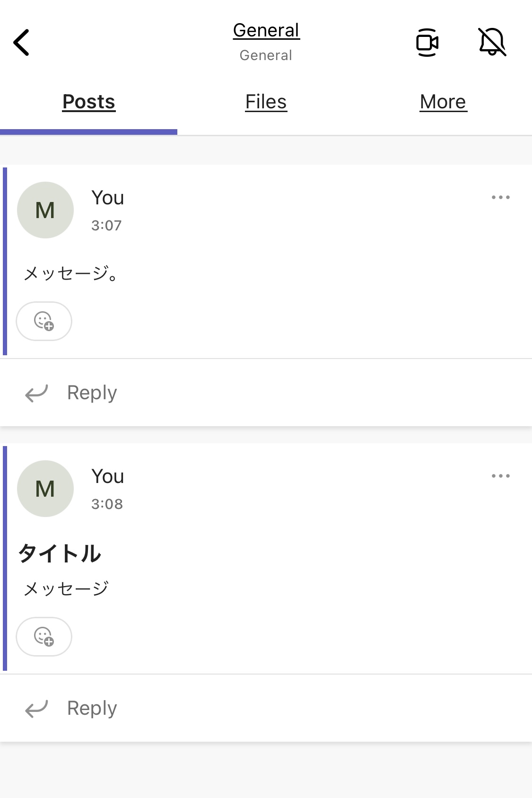Open the More tab
532x798 pixels.
pyautogui.click(x=443, y=102)
